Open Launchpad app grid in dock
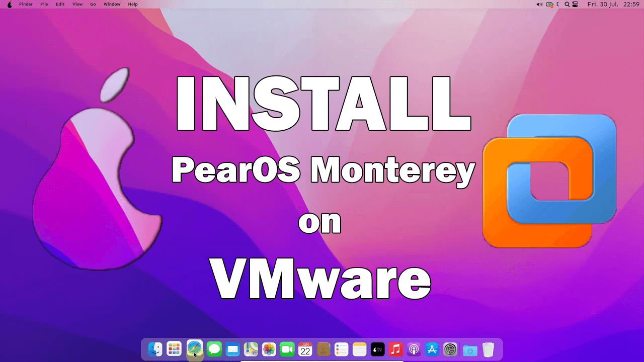 (174, 349)
